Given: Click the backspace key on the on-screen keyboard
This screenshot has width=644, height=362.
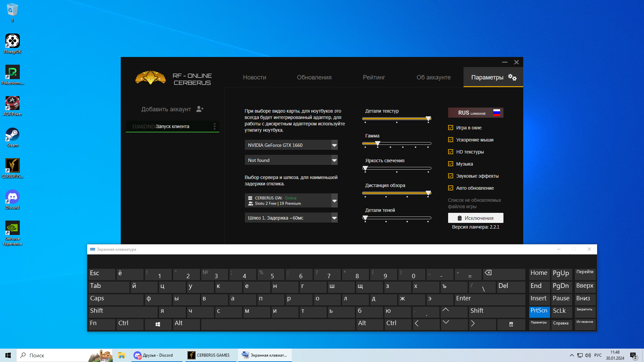Looking at the screenshot, I should pos(504,274).
